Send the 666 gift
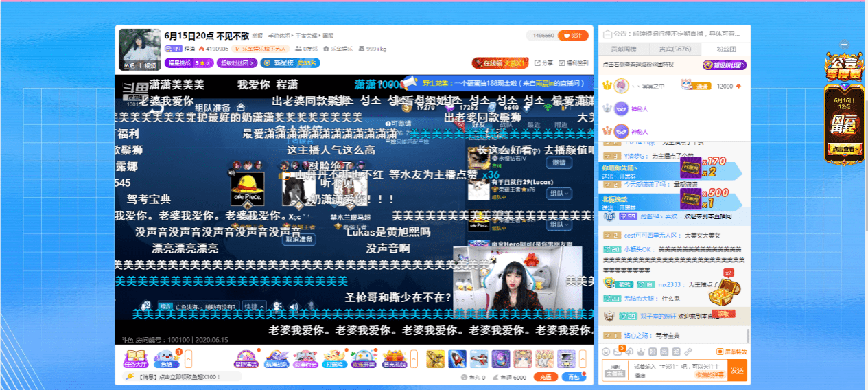868x390 pixels. 545,358
